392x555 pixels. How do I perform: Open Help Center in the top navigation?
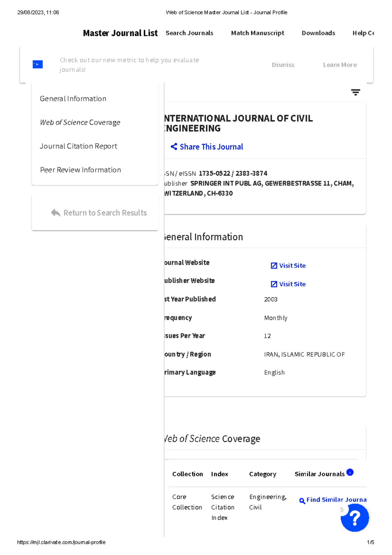(x=363, y=33)
